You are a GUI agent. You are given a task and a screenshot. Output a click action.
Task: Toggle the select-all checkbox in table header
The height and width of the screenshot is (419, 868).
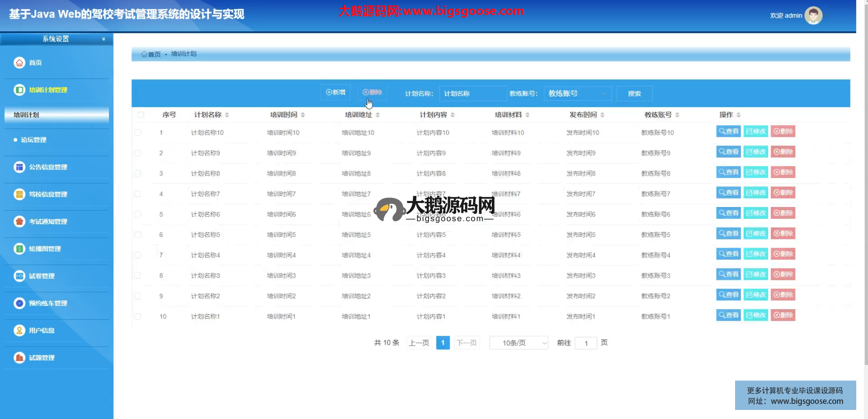(x=141, y=115)
